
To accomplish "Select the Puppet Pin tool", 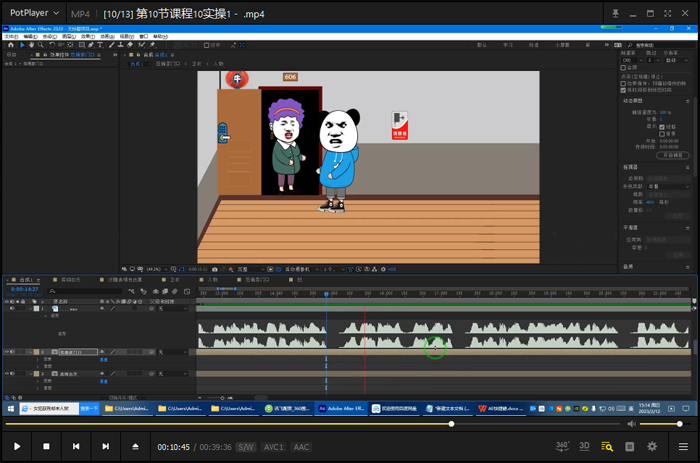I will point(153,45).
